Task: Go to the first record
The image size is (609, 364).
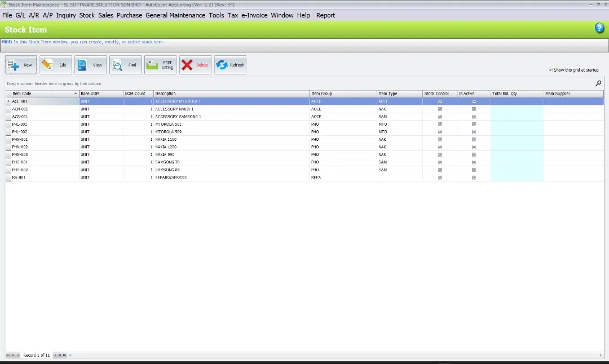Action: [7, 356]
